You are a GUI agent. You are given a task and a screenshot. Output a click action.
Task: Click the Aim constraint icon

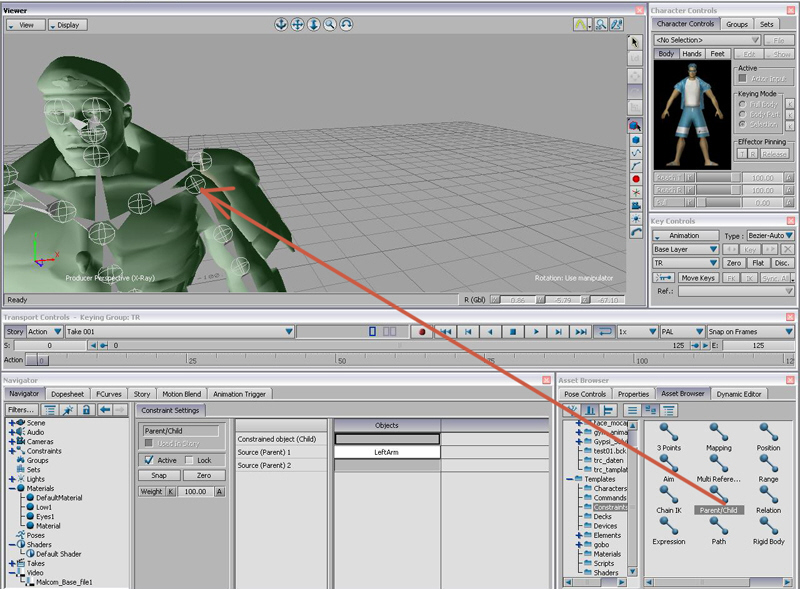coord(669,463)
